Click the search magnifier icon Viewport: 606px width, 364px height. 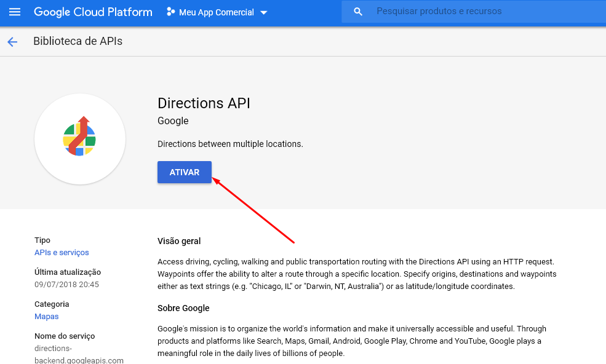(358, 12)
